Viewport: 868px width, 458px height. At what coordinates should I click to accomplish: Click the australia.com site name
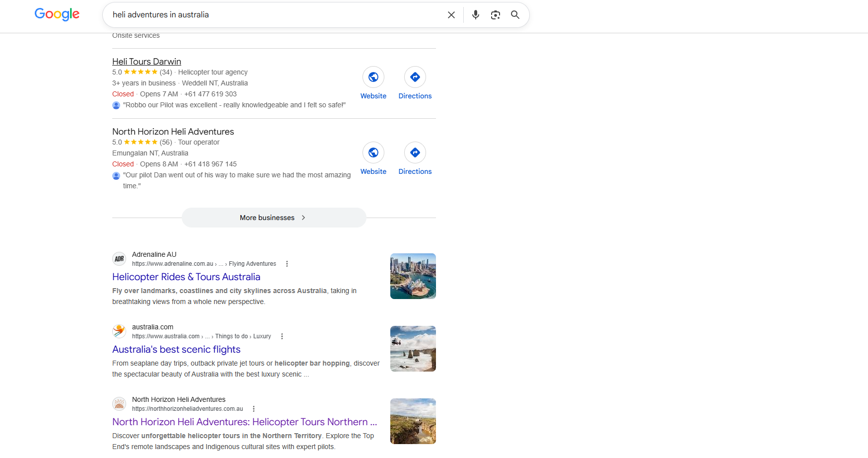[x=152, y=327]
